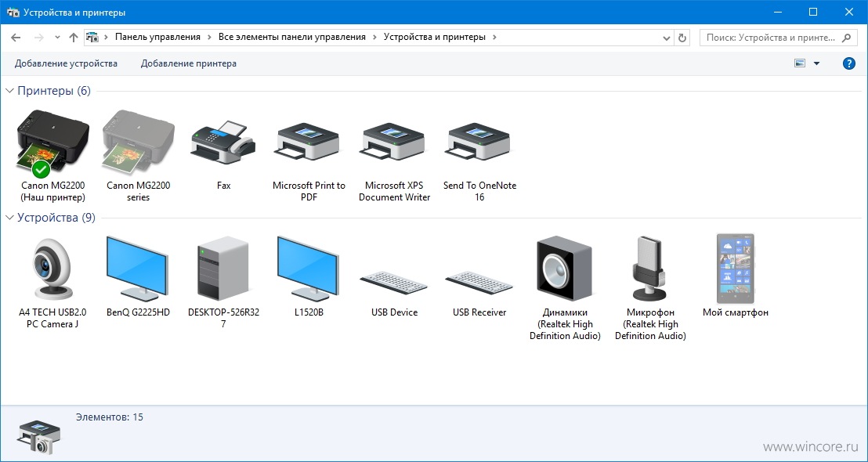Click the Устройства (9) group heading text
Screen dimensions: 868x462
tap(56, 218)
